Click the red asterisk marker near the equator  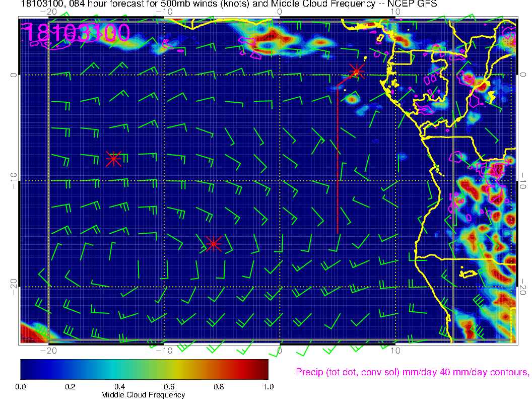pos(357,70)
